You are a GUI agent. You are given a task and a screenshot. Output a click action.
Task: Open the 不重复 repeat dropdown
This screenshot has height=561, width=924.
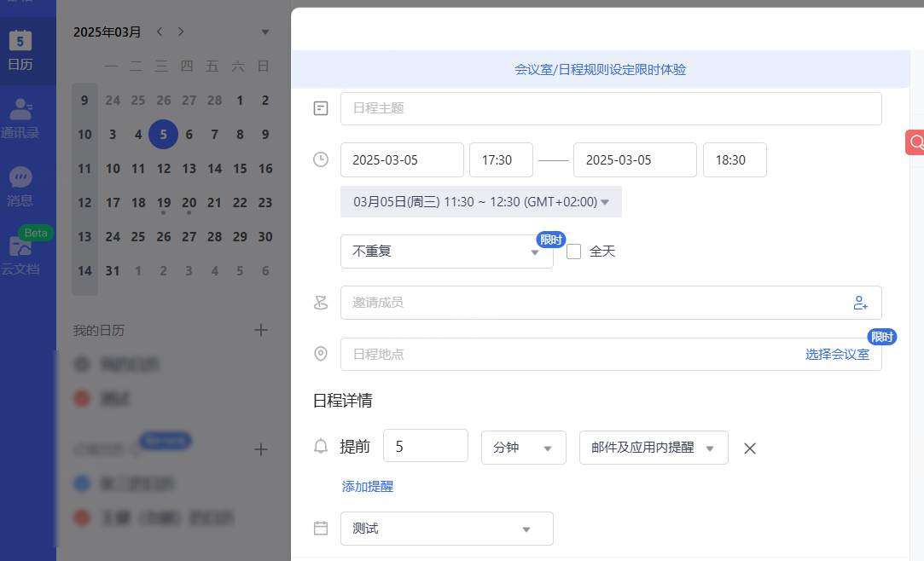point(447,252)
